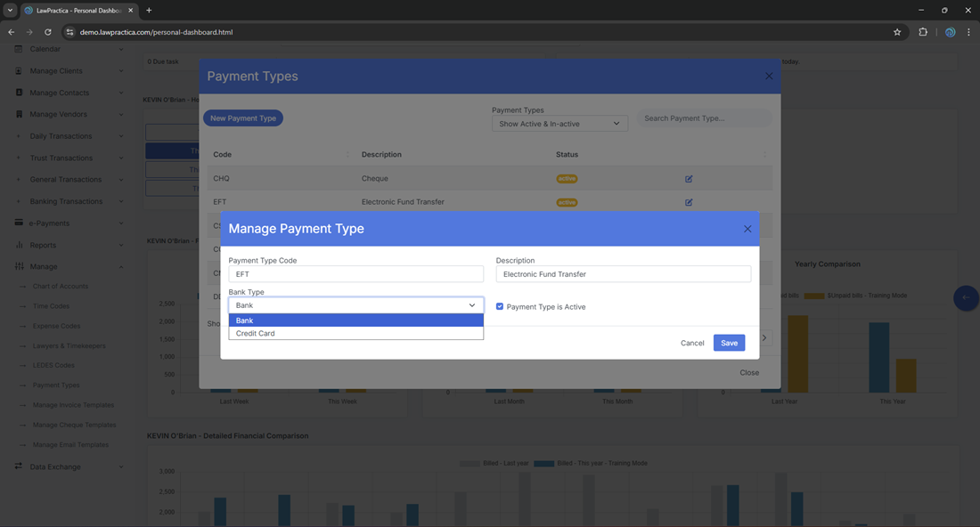Click the blue arrow side button
Screen dimensions: 980x527
[x=966, y=297]
